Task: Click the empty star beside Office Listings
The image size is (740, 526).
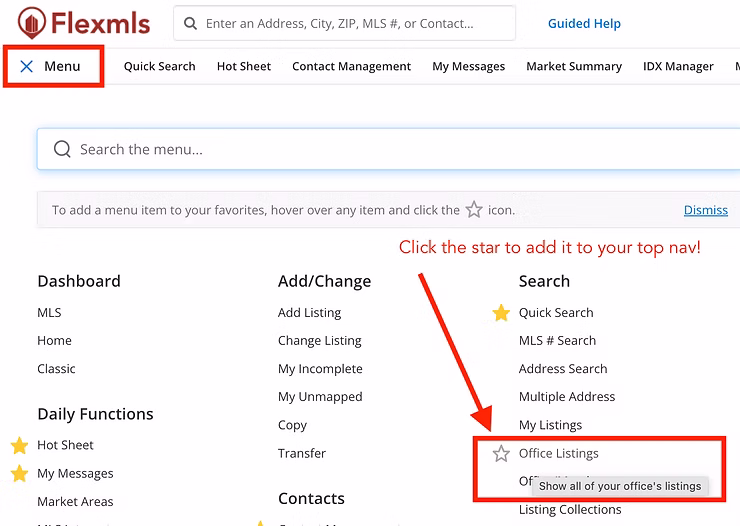Action: (x=501, y=454)
